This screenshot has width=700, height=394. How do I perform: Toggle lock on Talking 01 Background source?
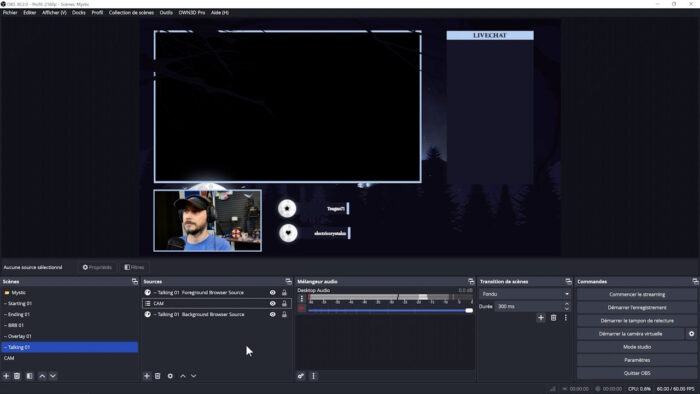pyautogui.click(x=284, y=315)
